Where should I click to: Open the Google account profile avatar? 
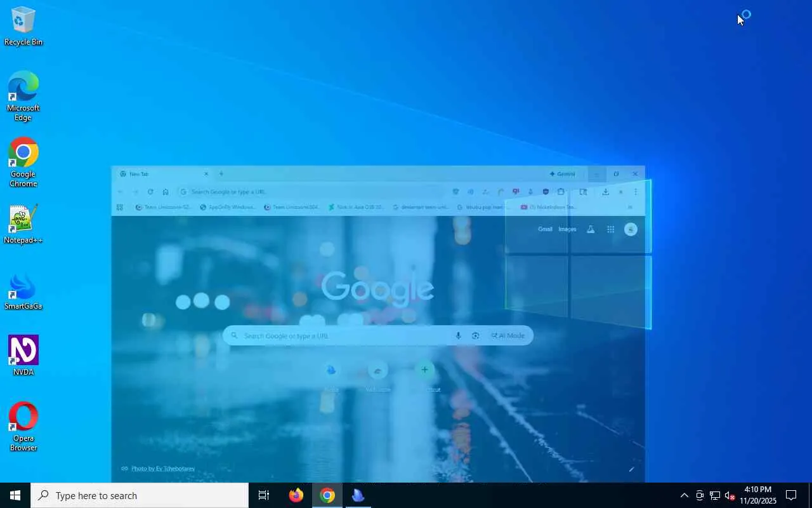pos(631,229)
